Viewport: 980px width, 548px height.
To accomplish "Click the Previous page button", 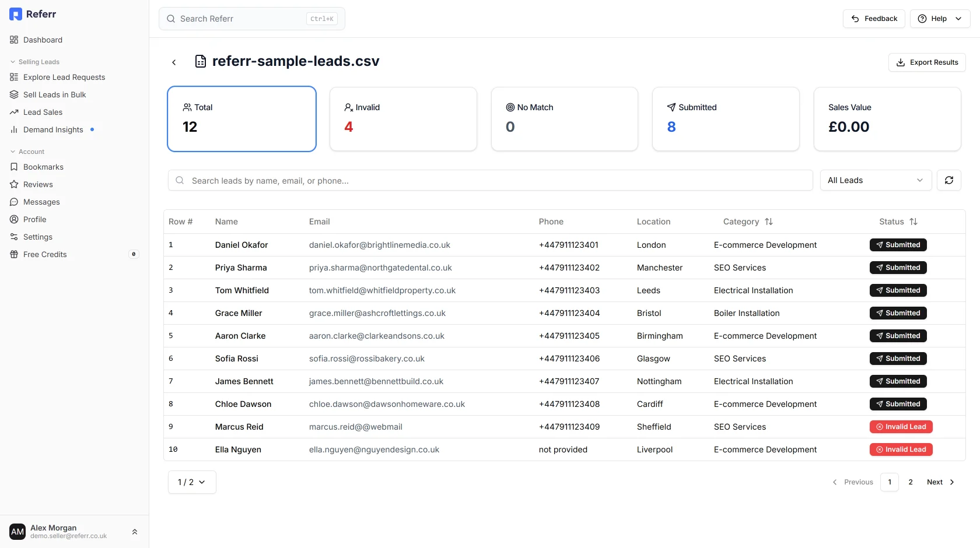I will tap(853, 482).
